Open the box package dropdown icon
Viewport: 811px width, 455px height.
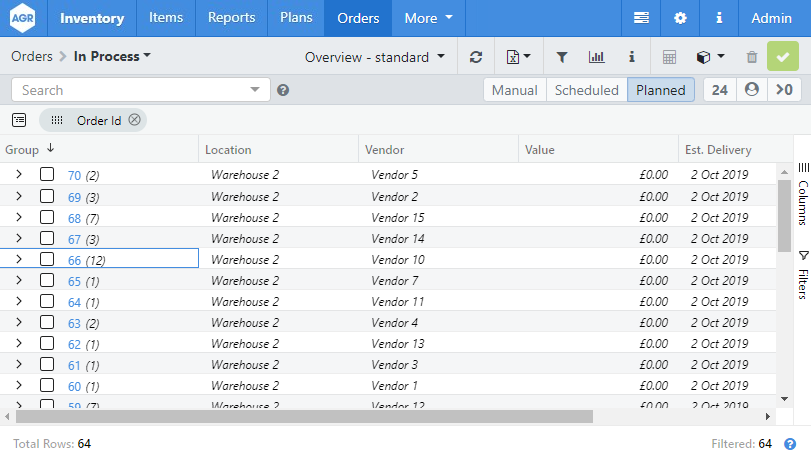(x=709, y=57)
